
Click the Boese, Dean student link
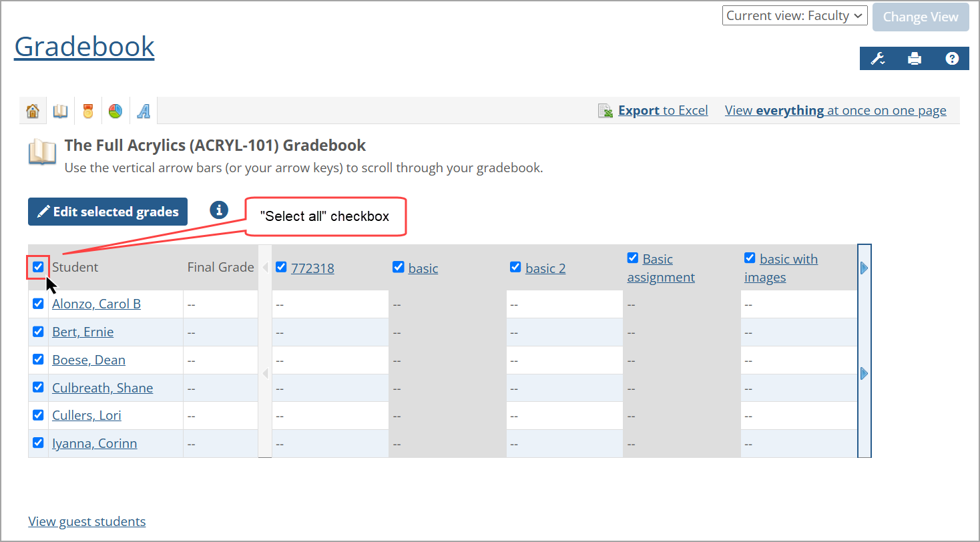pos(89,360)
